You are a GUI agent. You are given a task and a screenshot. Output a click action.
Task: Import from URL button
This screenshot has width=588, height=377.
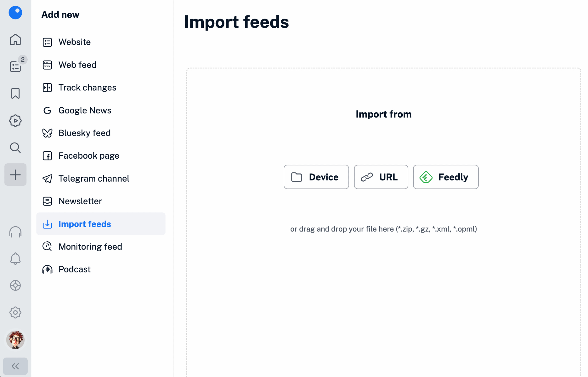click(381, 177)
